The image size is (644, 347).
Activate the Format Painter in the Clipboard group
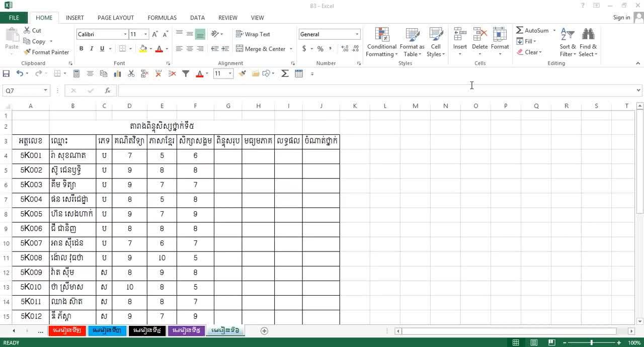point(46,52)
